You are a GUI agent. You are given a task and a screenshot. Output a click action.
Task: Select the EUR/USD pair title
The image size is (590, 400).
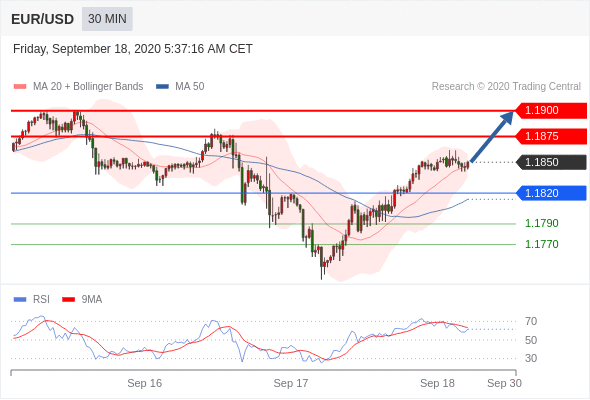pyautogui.click(x=43, y=19)
